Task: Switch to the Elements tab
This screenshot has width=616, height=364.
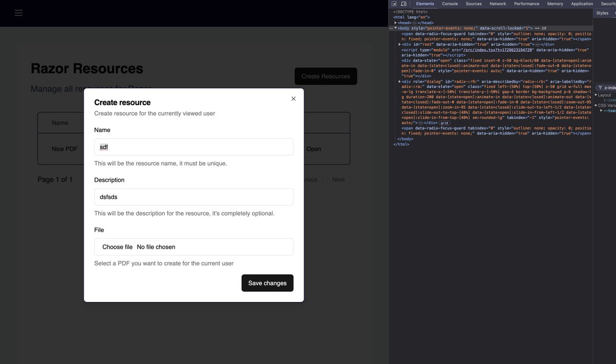Action: 425,4
